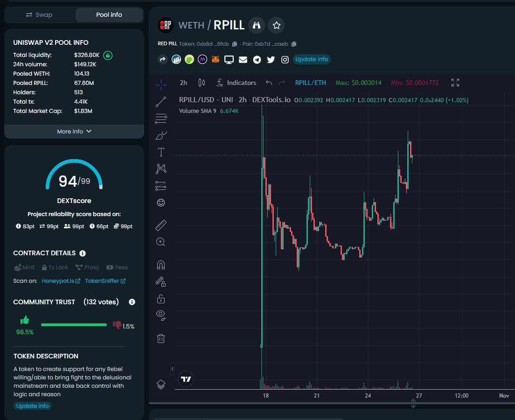Open the project website monitor icon

[229, 59]
